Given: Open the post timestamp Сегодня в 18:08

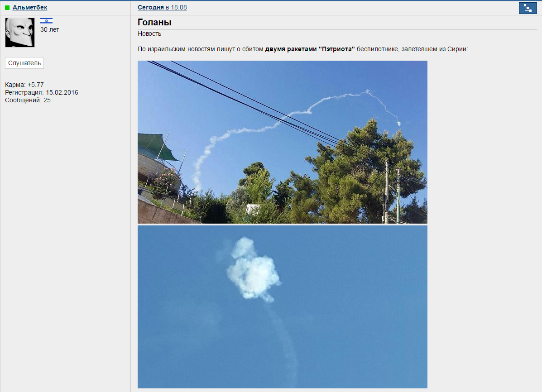Looking at the screenshot, I should [162, 7].
